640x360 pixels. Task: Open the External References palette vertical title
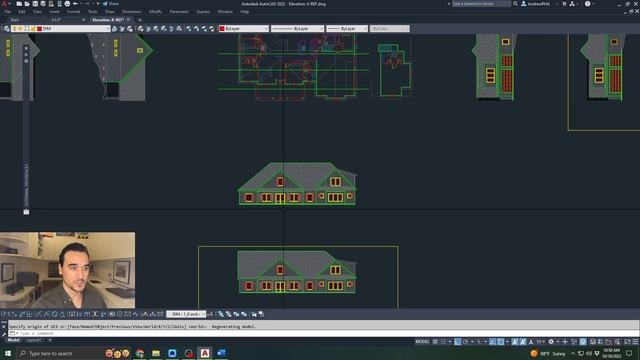(x=27, y=185)
